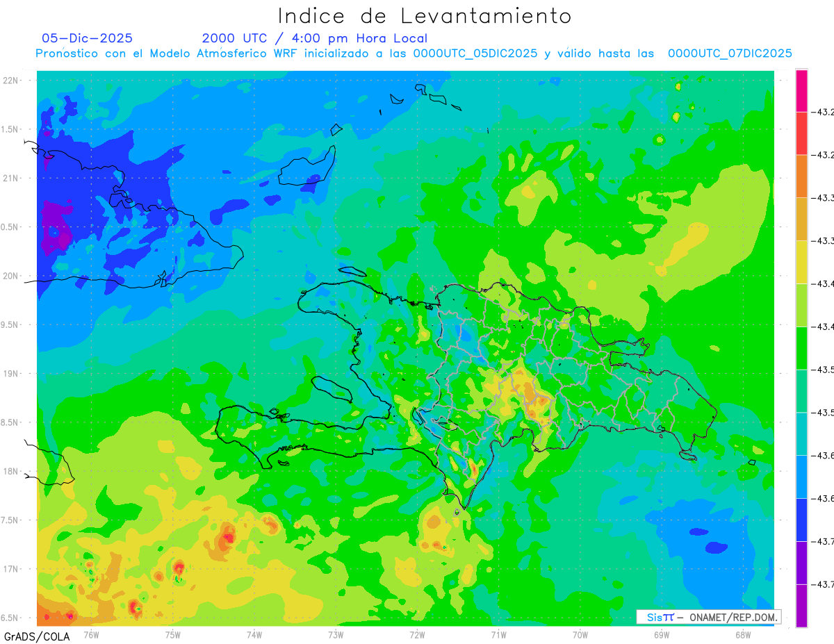
Task: Pick the violet legend color swatch
Action: [801, 562]
